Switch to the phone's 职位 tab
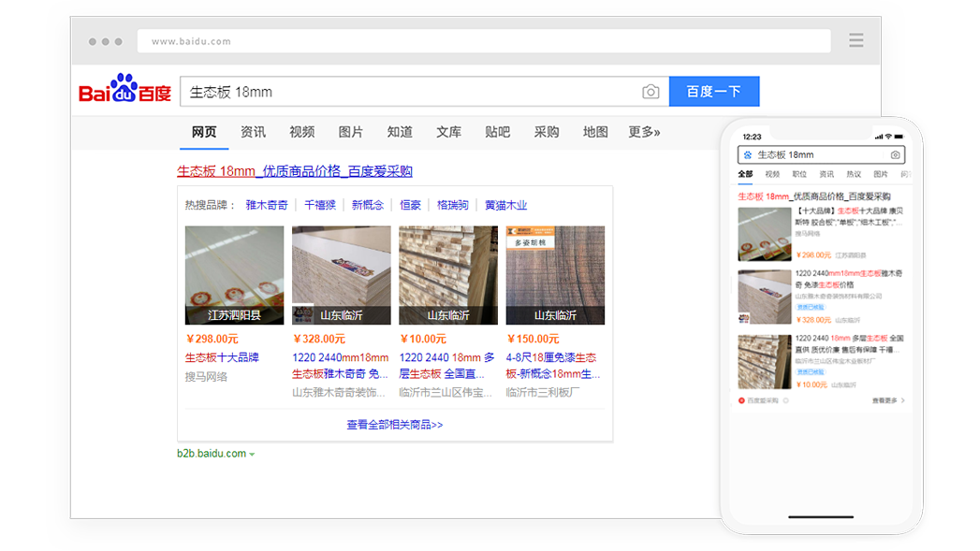 point(799,174)
